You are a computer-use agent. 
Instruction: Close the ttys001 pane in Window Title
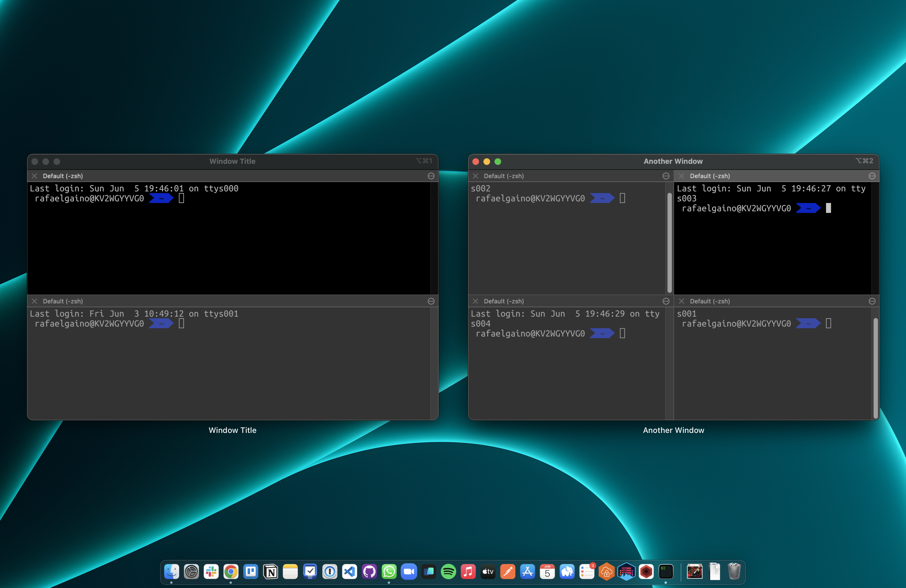point(35,301)
